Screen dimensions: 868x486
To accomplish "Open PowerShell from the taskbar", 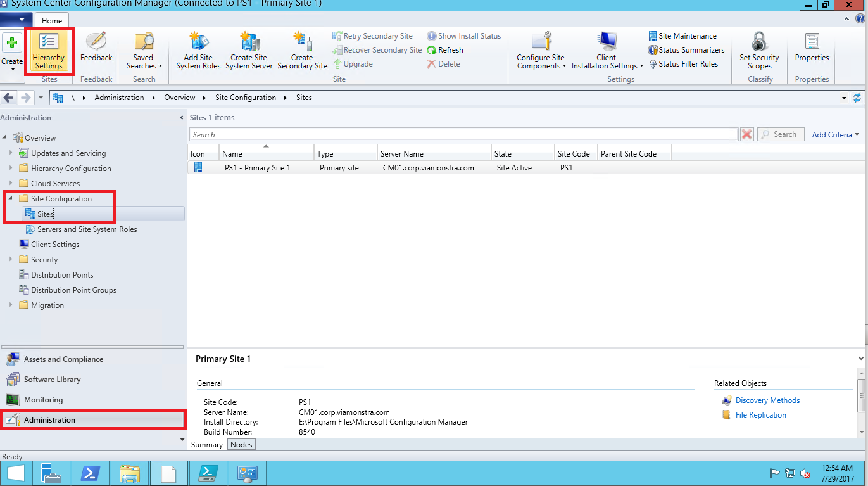I will coord(89,473).
